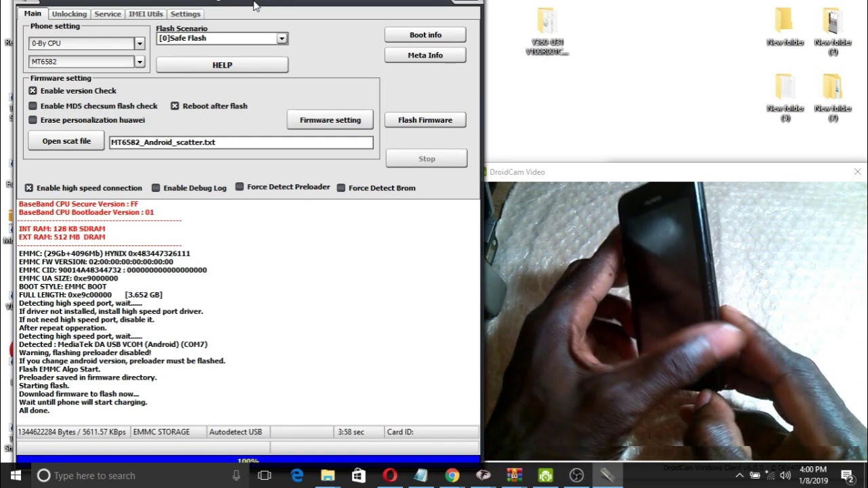
Task: Open File Explorer from taskbar
Action: pos(328,476)
